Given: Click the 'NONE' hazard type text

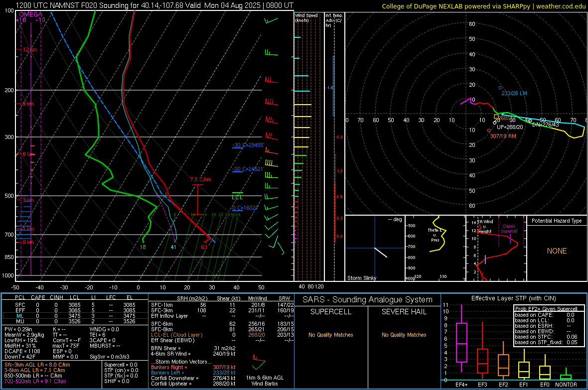Looking at the screenshot, I should tap(557, 251).
